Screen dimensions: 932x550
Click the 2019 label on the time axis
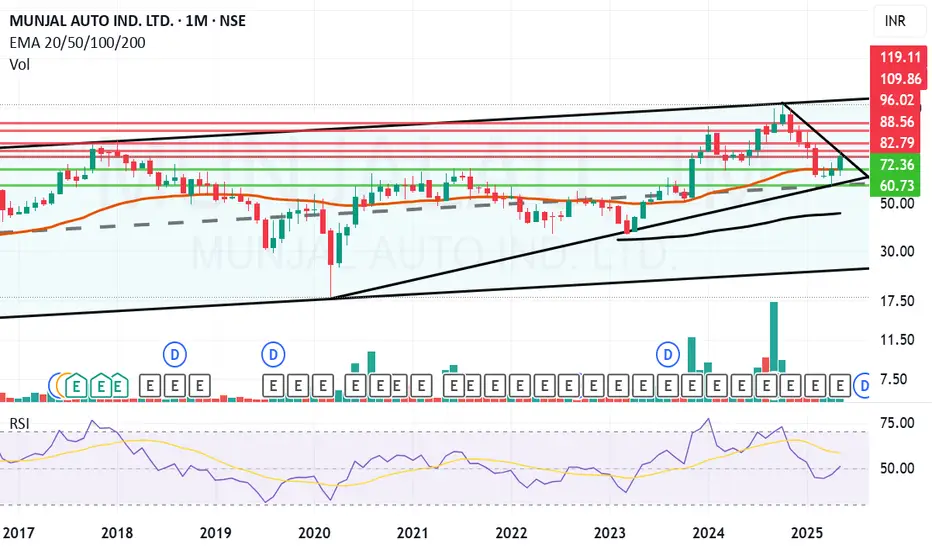click(216, 533)
